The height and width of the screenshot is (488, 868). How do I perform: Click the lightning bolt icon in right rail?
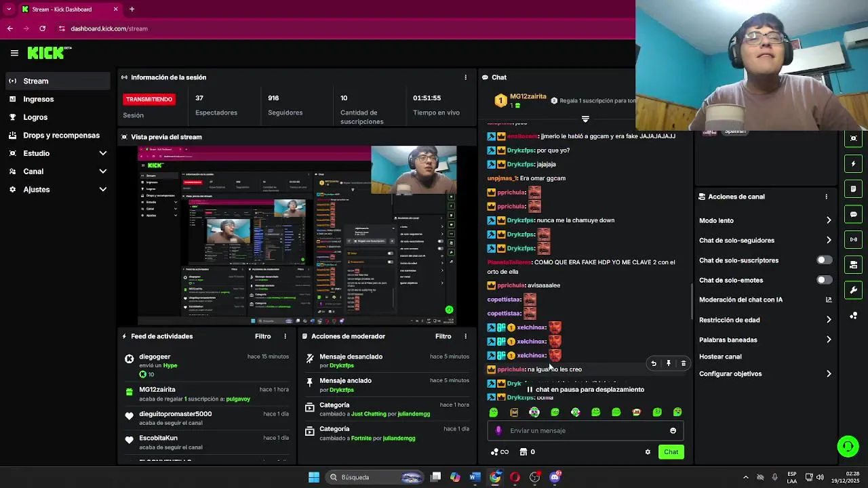854,163
